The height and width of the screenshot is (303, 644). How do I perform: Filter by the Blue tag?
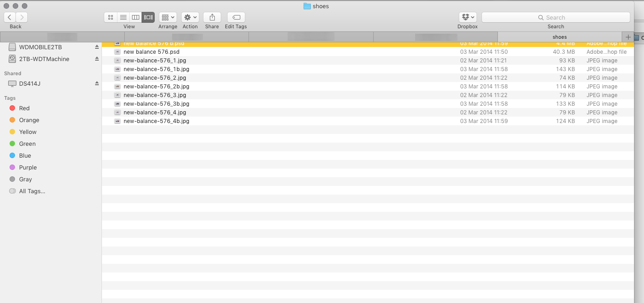click(25, 155)
